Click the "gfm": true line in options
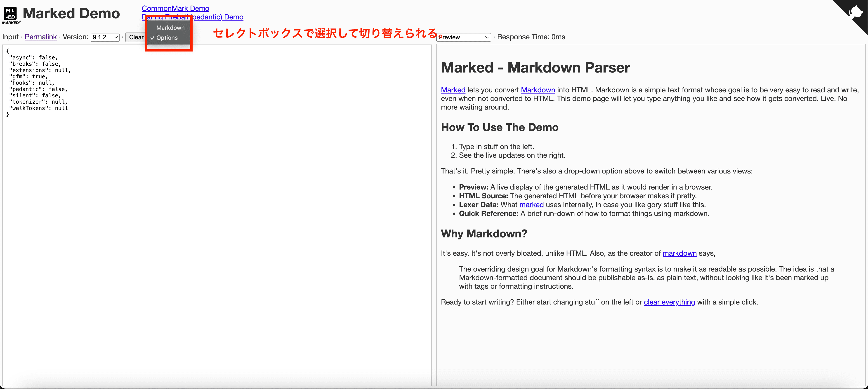 click(29, 76)
